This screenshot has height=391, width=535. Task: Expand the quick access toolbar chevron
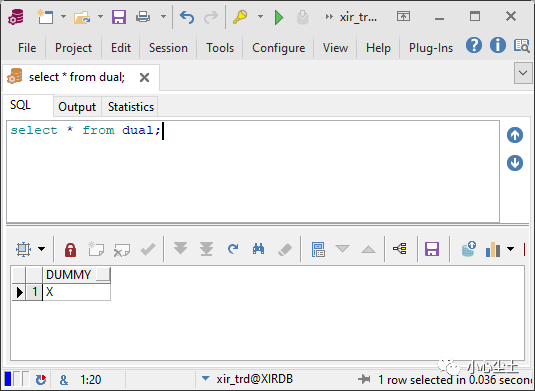[x=329, y=16]
